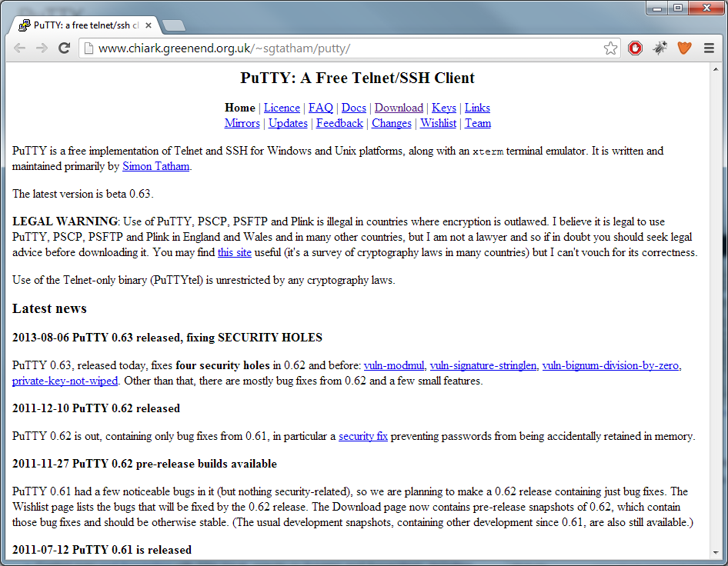Open the Chrome hamburger menu
728x566 pixels.
[709, 48]
